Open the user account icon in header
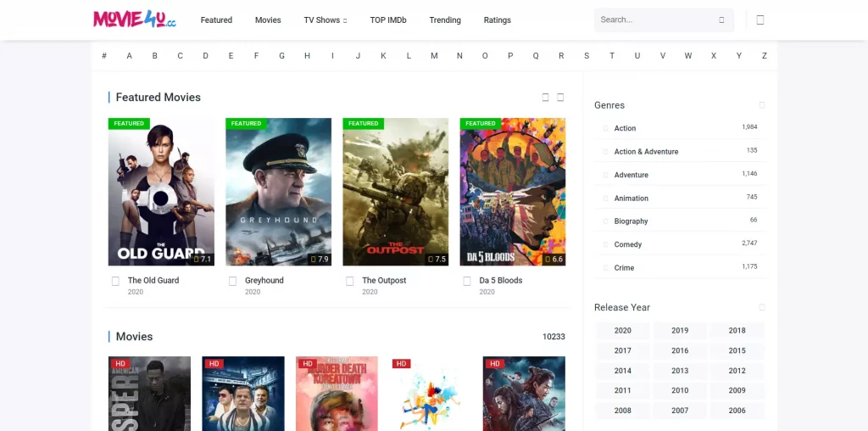 pyautogui.click(x=760, y=20)
